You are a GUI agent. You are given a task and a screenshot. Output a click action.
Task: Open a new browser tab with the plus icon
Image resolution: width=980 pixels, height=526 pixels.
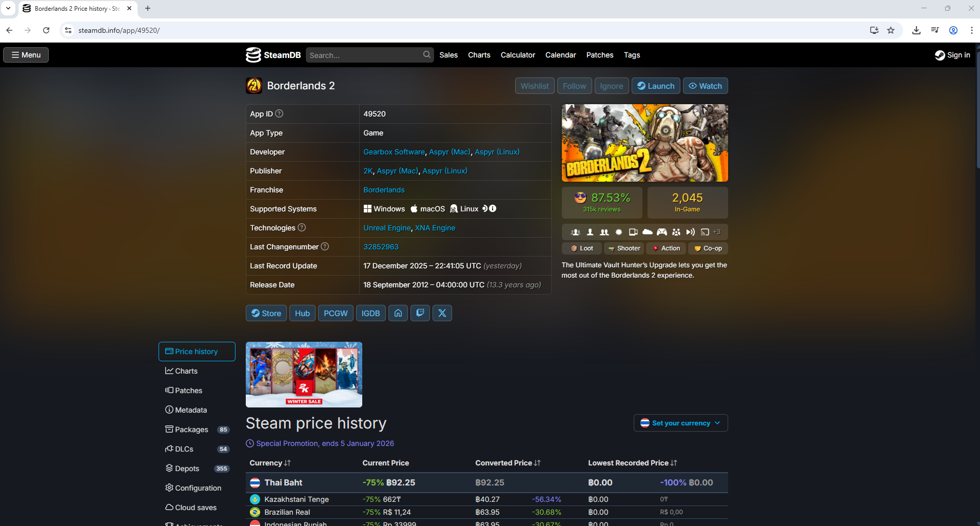[x=148, y=8]
